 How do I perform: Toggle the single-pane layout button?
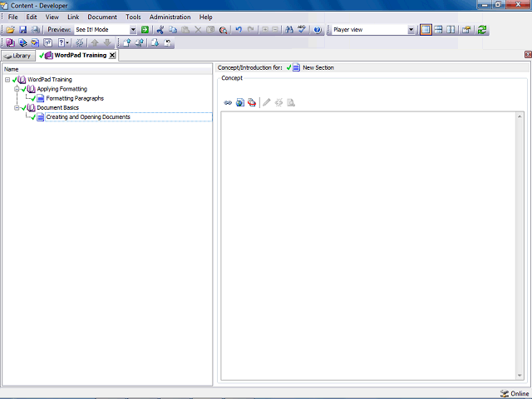pyautogui.click(x=426, y=30)
